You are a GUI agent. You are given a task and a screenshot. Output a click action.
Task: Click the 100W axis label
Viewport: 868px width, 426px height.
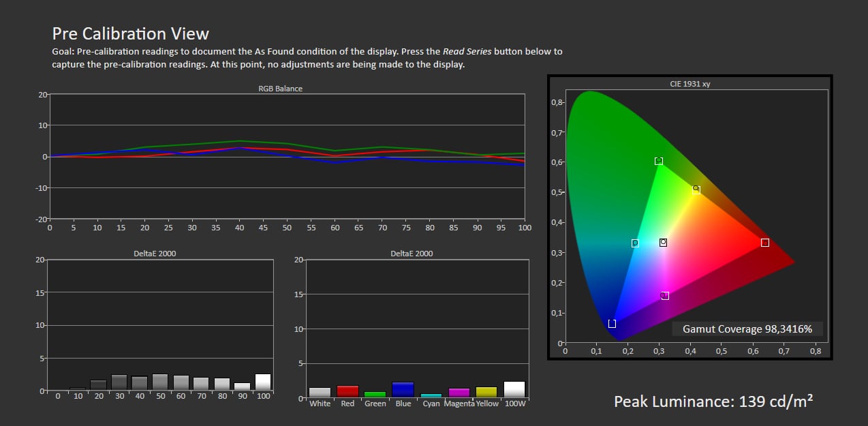coord(514,404)
